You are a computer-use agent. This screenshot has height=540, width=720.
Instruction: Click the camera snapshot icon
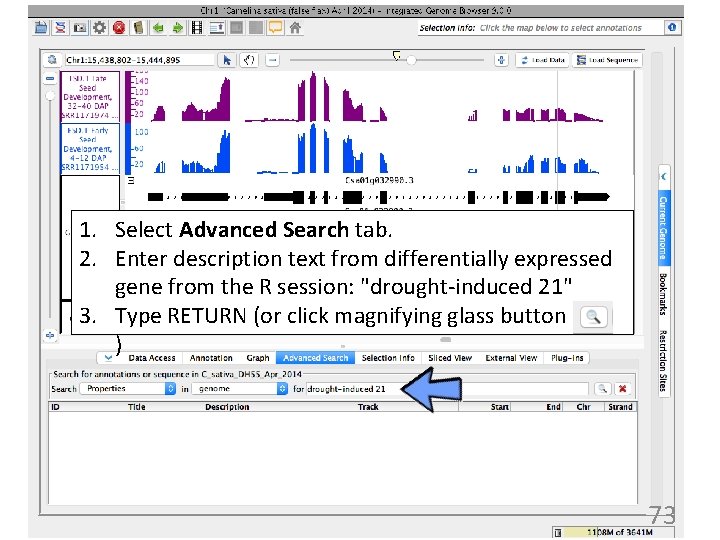[80, 28]
